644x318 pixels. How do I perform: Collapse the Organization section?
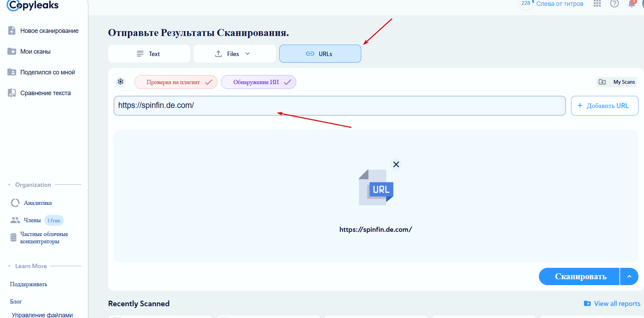(9, 185)
